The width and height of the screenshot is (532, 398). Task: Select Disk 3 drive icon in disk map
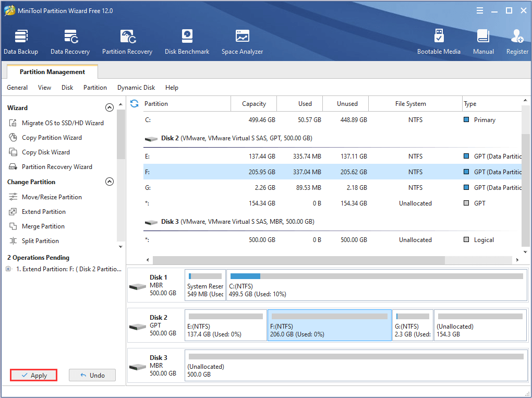tap(137, 367)
